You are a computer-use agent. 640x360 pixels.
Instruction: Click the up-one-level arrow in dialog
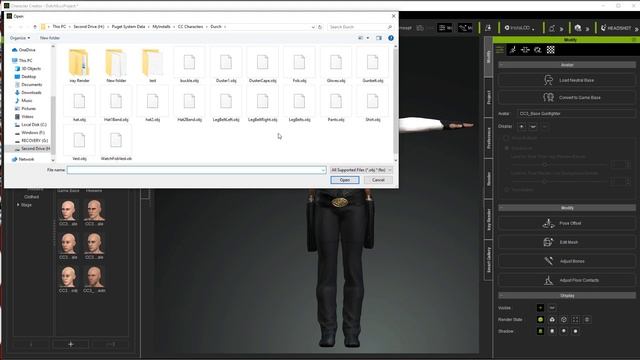coord(35,27)
